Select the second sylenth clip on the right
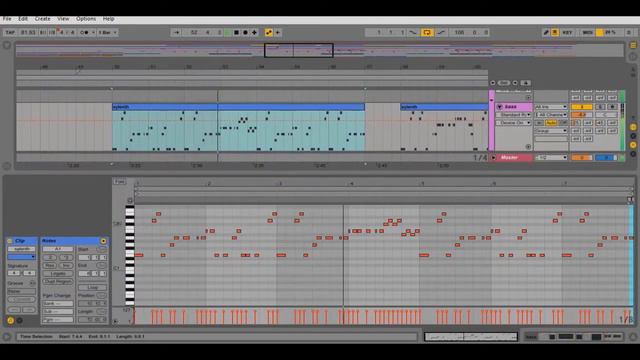Image resolution: width=640 pixels, height=360 pixels. pyautogui.click(x=444, y=107)
